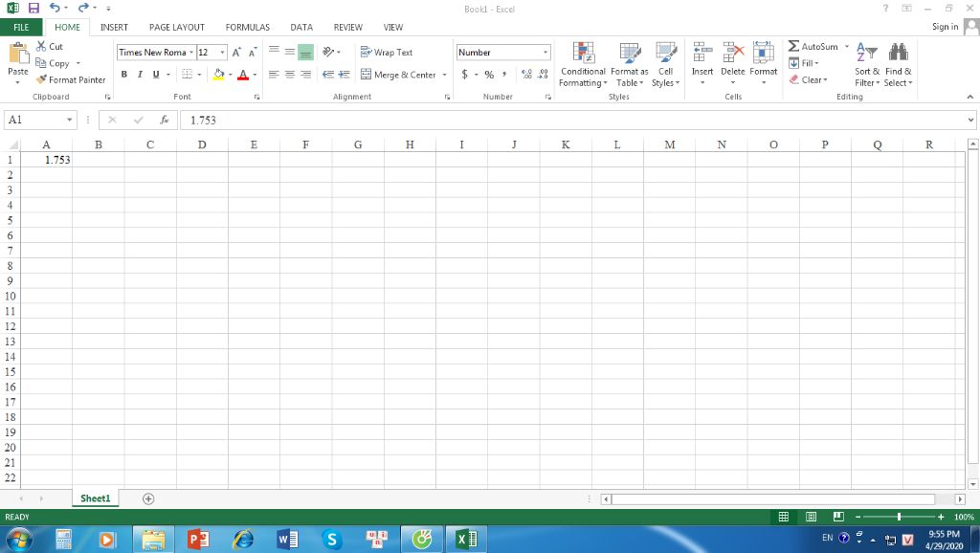
Task: Open Clear dropdown in Editing group
Action: click(x=808, y=80)
